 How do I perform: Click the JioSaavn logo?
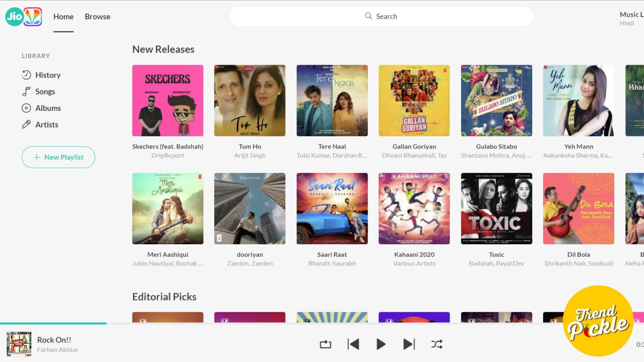point(24,16)
